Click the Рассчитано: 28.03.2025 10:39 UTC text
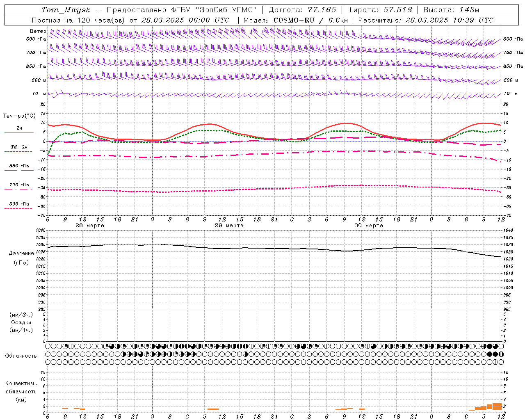This screenshot has height=420, width=525. (x=426, y=20)
